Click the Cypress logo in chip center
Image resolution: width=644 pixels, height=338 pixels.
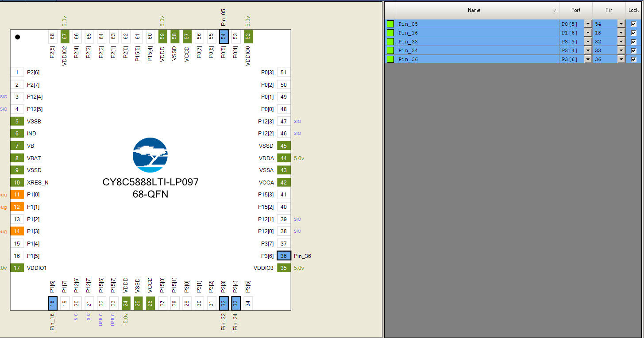click(x=150, y=155)
